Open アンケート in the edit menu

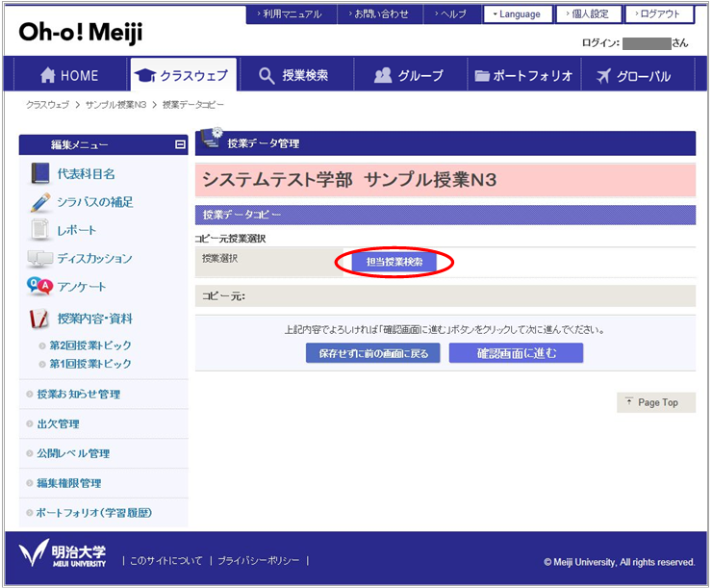pyautogui.click(x=82, y=287)
